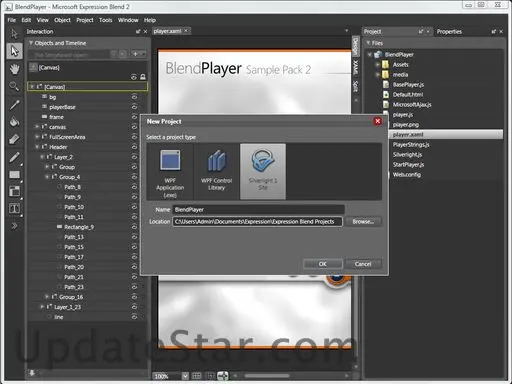Click the horizontal artboard scrollbar thumb
512x384 pixels.
coord(267,376)
